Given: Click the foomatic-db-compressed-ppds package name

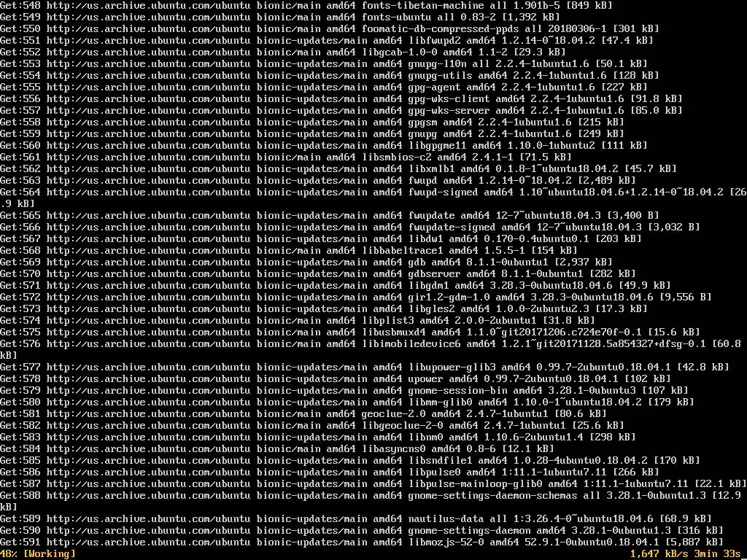Looking at the screenshot, I should [x=440, y=29].
